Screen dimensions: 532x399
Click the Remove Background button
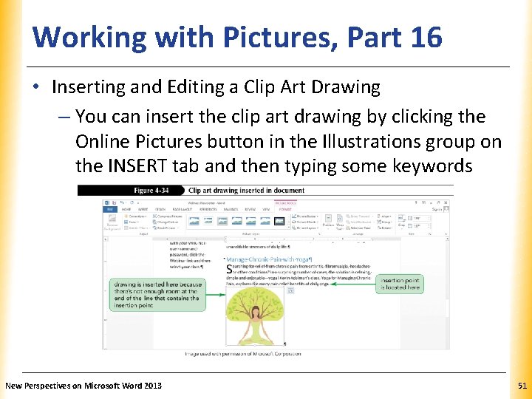pos(112,222)
